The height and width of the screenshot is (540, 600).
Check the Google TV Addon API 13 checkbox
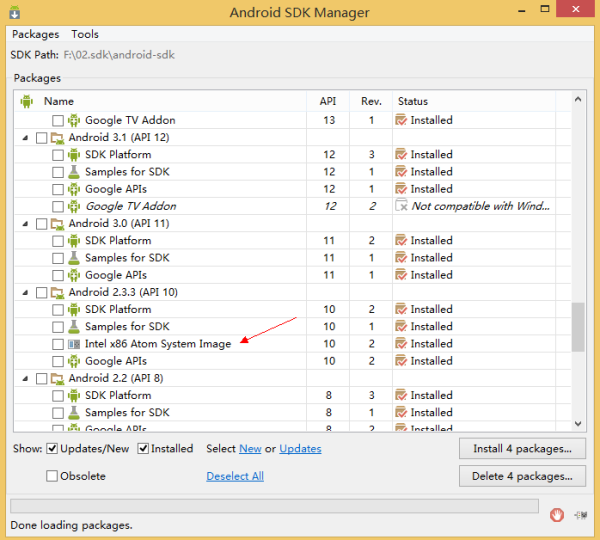coord(58,121)
